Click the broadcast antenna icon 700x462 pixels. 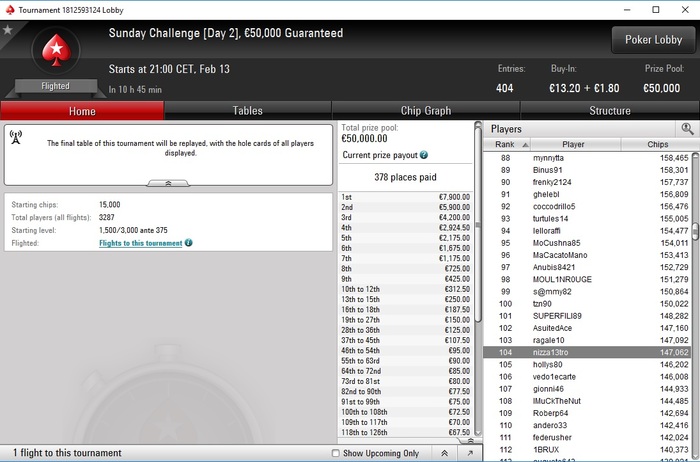click(x=16, y=137)
